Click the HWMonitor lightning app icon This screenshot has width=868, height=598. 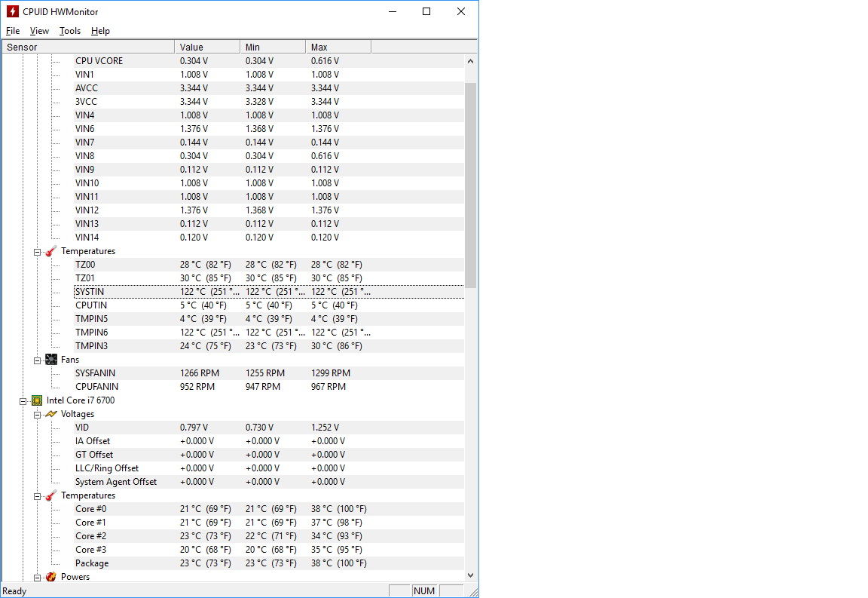pos(12,11)
